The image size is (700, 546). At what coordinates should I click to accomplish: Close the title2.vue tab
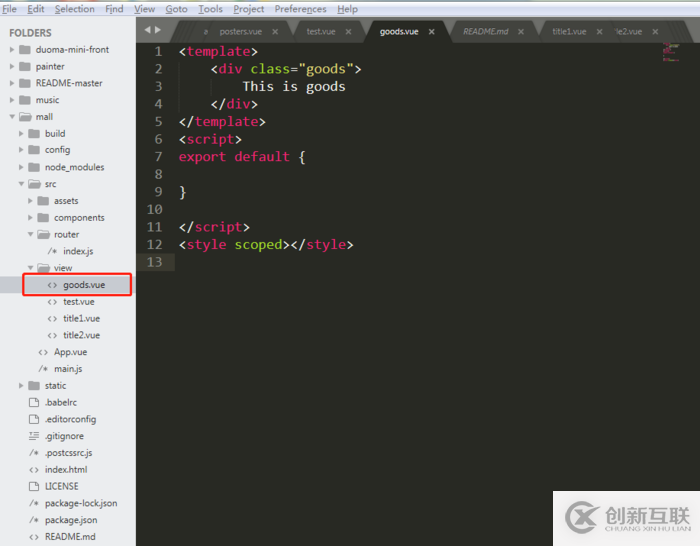[x=655, y=32]
